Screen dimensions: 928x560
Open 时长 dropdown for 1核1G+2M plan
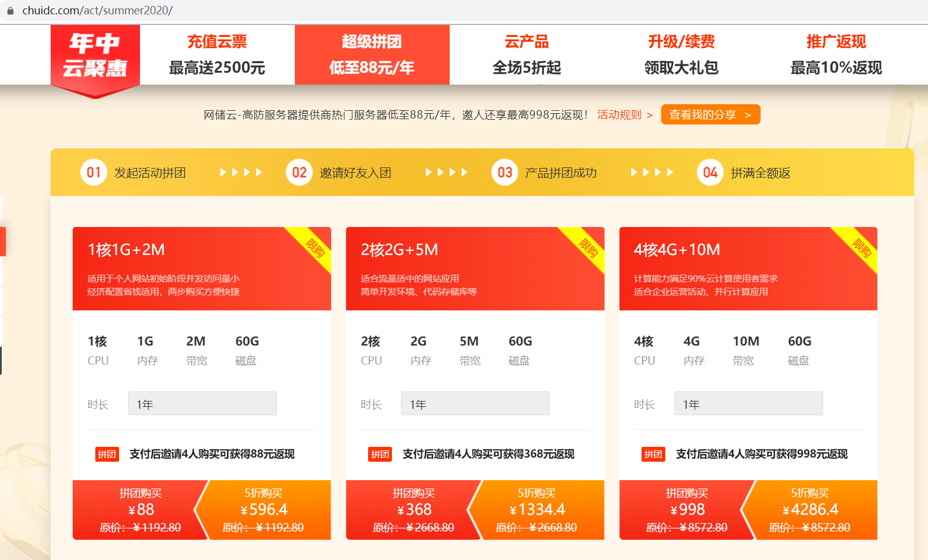point(202,404)
